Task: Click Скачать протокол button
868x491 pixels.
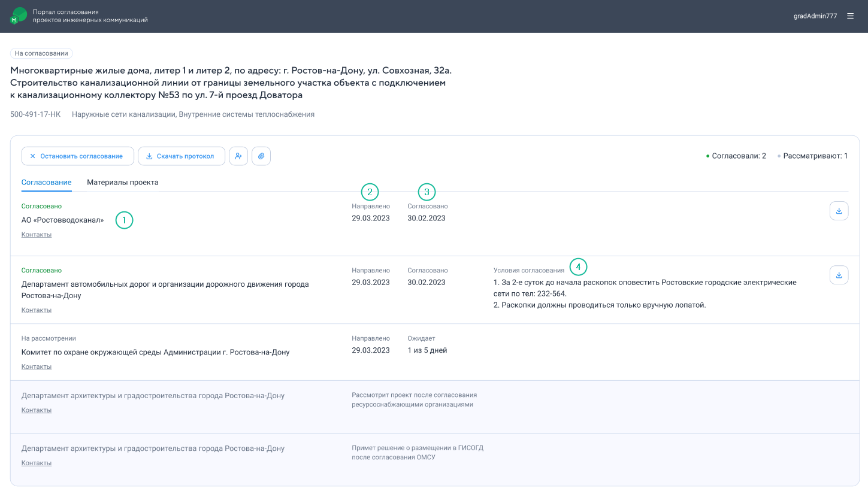Action: [182, 156]
